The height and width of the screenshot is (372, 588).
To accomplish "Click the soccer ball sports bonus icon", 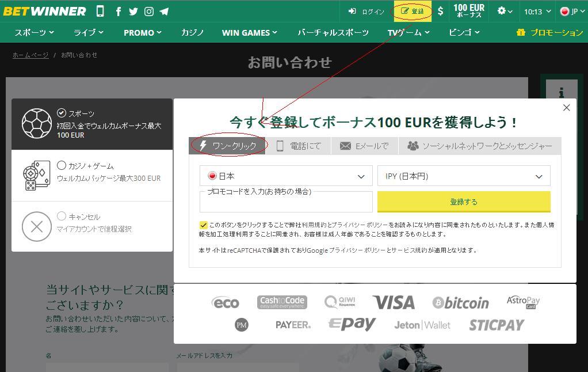I will tap(37, 123).
